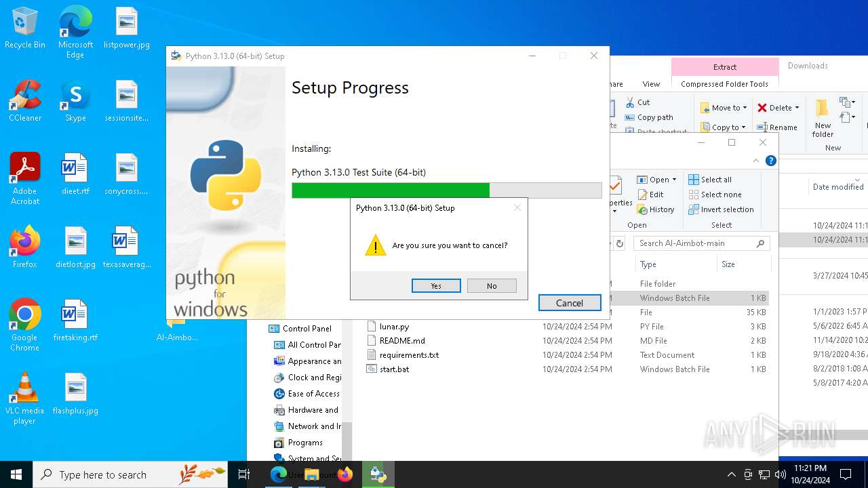Viewport: 868px width, 488px height.
Task: Open the Adobe Acrobat desktop shortcut
Action: coord(25,179)
